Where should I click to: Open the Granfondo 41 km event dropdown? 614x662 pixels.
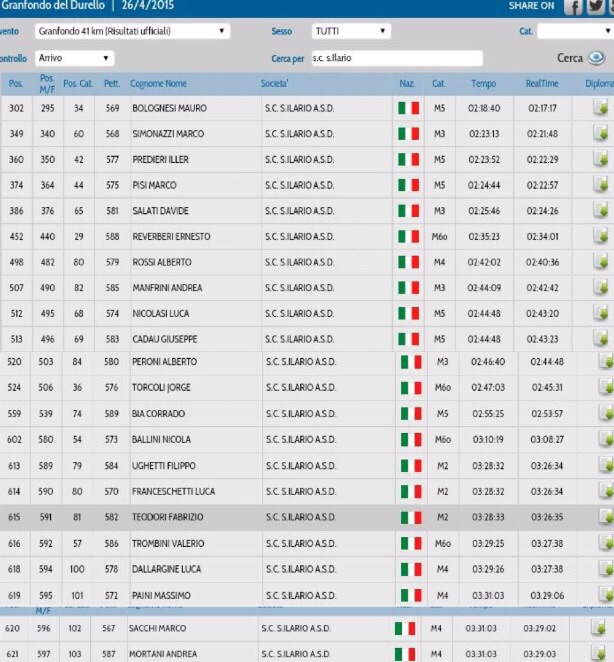[132, 31]
